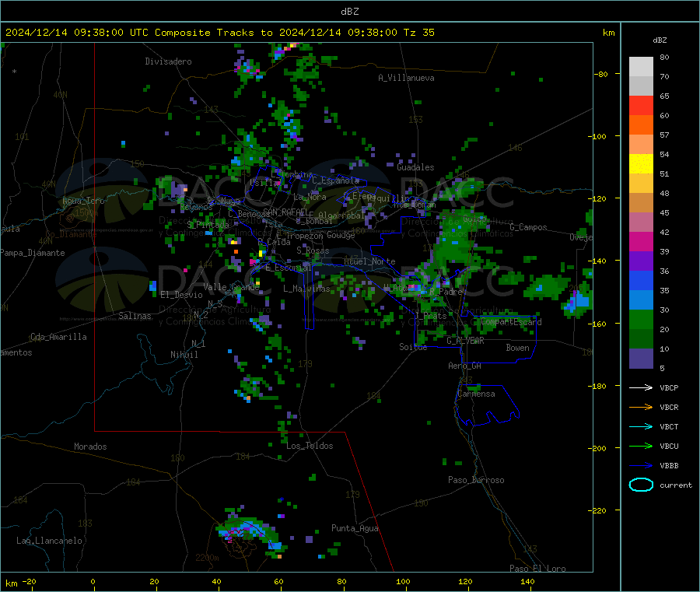Click the 'Salinas' map label

pyautogui.click(x=135, y=316)
